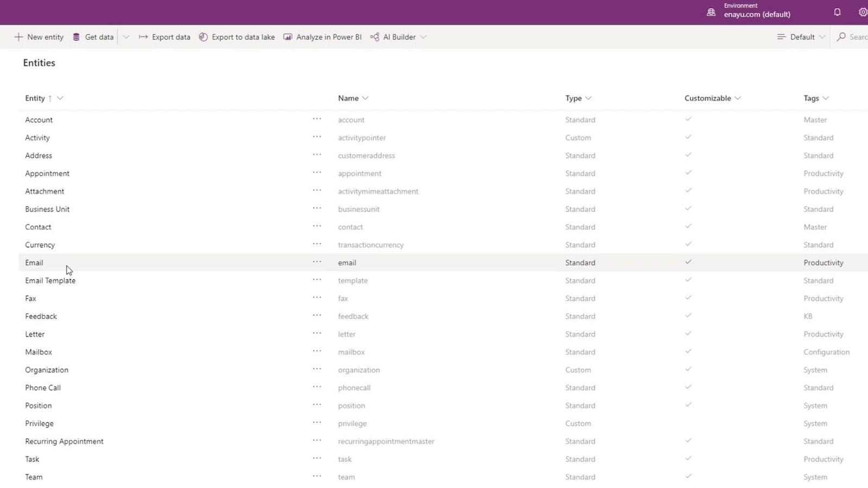Open more options for Business Unit entity
Screen dimensions: 868x488
[x=317, y=208]
